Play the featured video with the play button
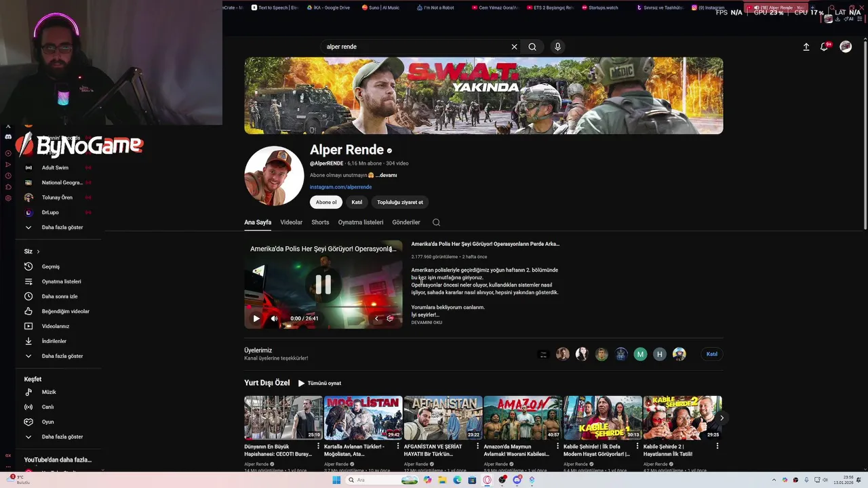 pos(256,319)
